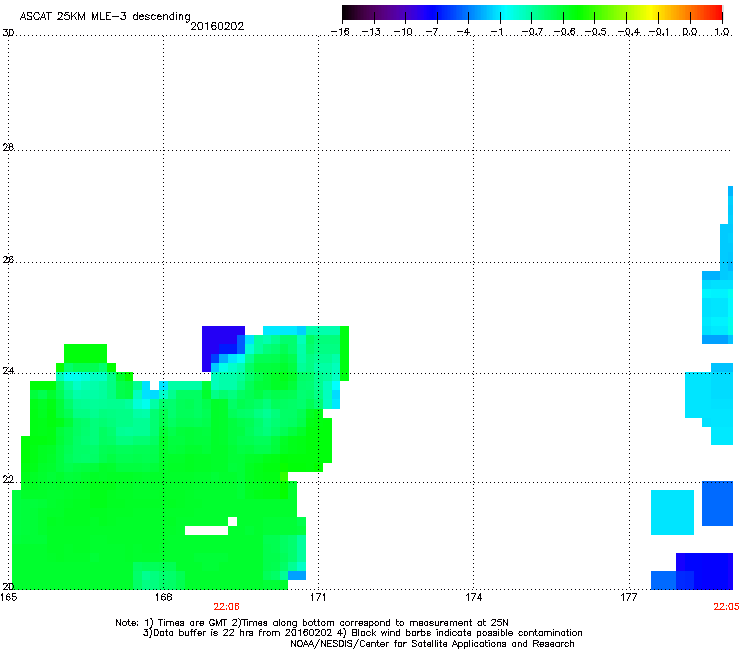Click the note line starting 'Note: 1) Times are GMT'

pyautogui.click(x=312, y=623)
